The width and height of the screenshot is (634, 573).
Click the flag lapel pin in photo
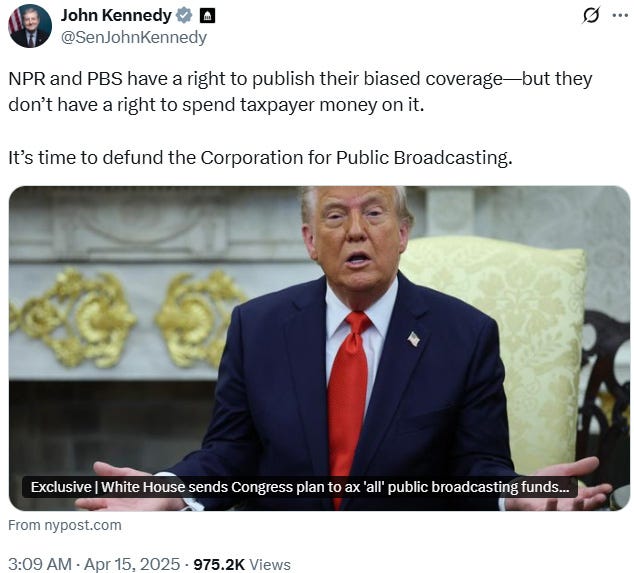[414, 339]
